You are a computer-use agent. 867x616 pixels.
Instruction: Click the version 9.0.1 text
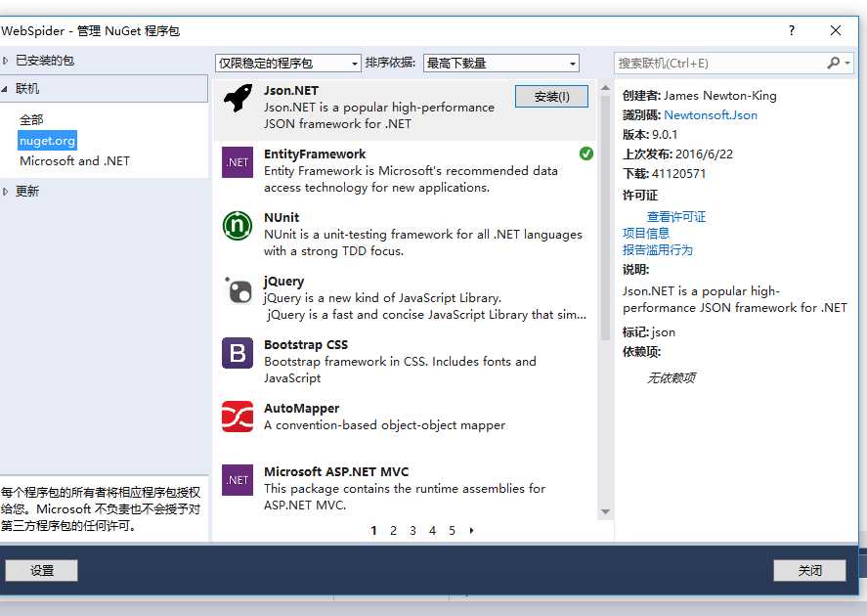tap(665, 134)
